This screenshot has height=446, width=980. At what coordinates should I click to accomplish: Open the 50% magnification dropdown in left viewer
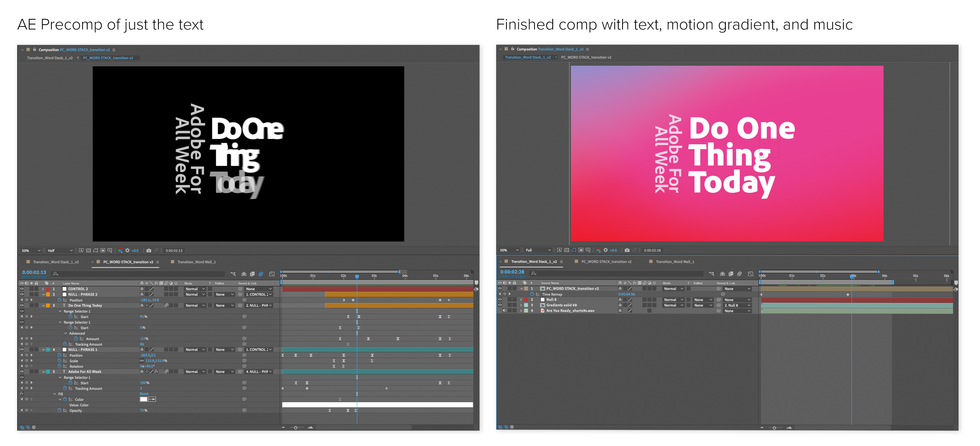(31, 251)
